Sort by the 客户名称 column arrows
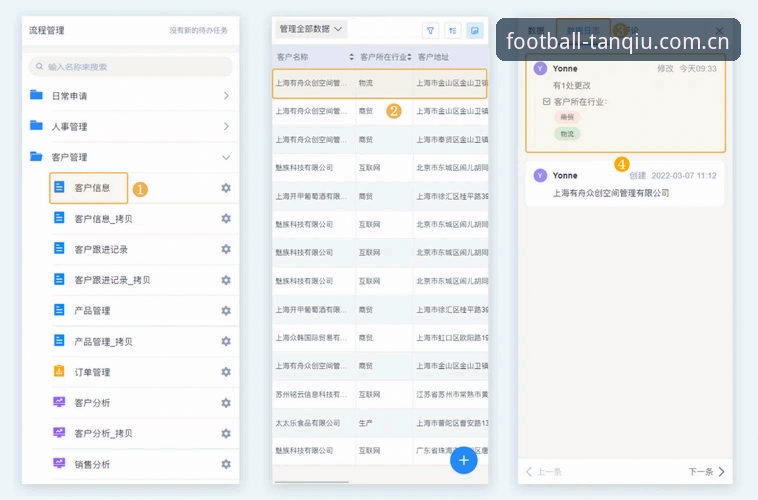758x500 pixels. click(351, 57)
